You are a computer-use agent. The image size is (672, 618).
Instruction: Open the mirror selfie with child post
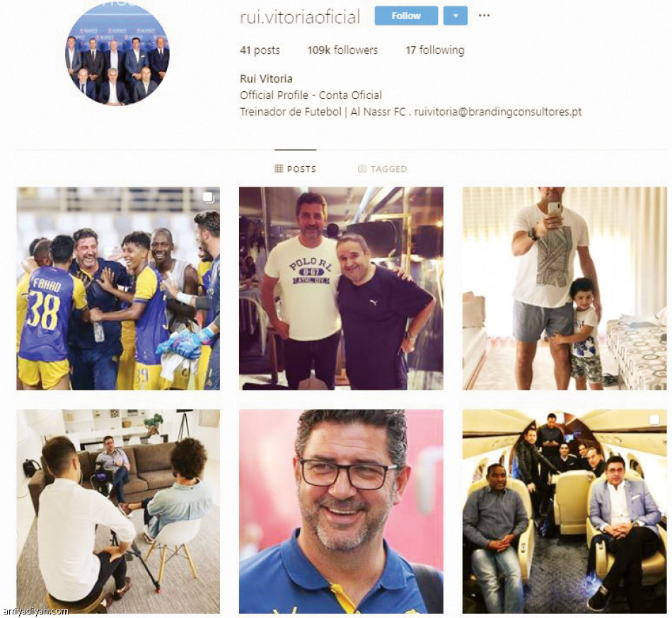(x=564, y=288)
